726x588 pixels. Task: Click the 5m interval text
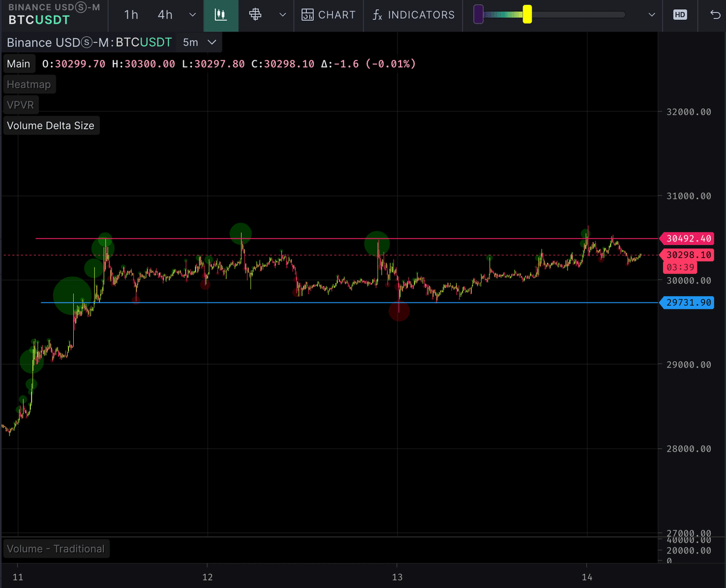[x=191, y=42]
